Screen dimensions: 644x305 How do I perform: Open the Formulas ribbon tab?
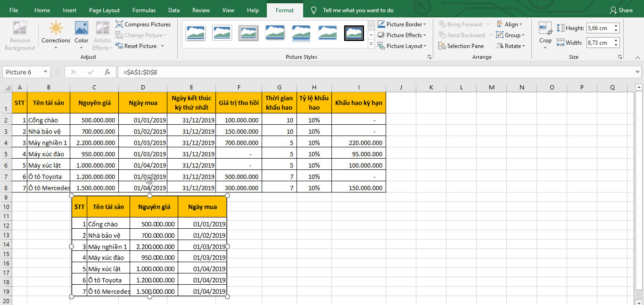tap(144, 10)
